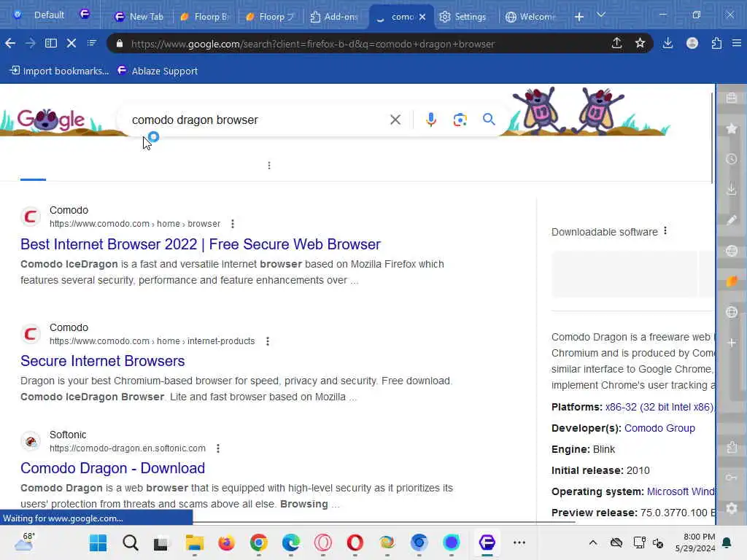Open the More options dots under search

pos(269,166)
